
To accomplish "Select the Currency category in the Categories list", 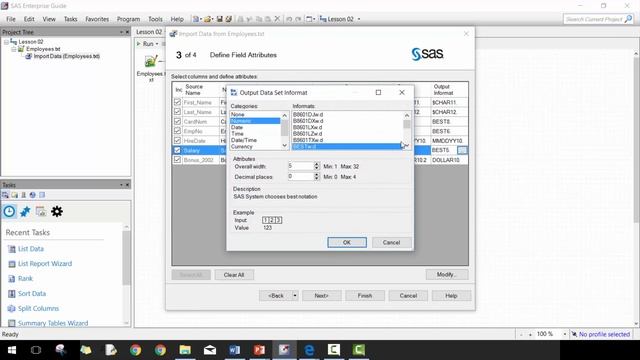I will point(242,147).
